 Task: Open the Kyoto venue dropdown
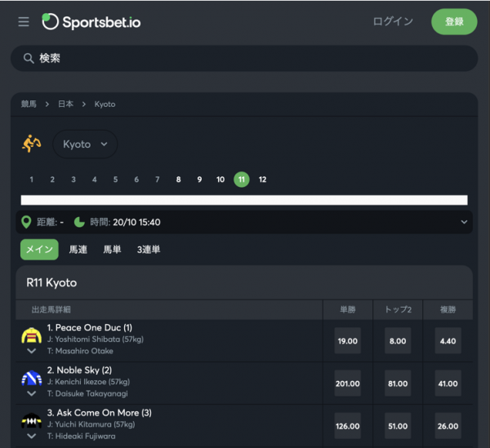tap(85, 144)
